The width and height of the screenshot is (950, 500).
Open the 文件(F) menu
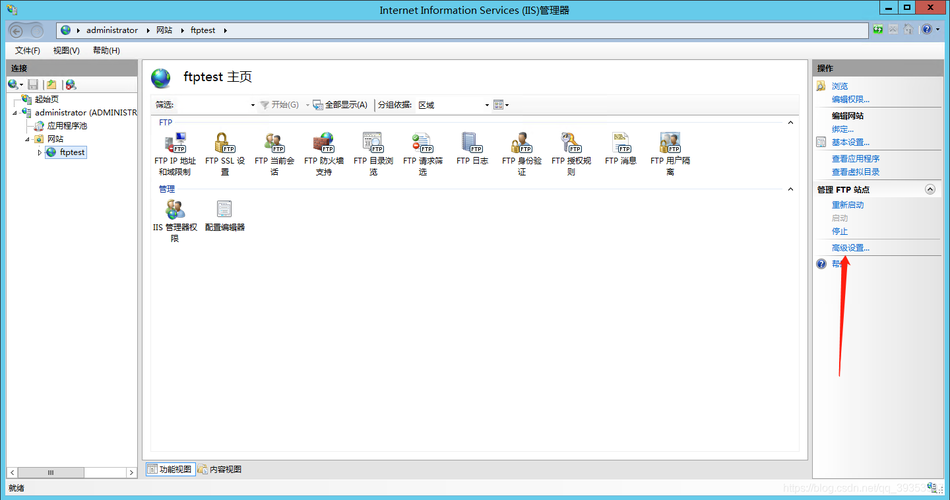tap(27, 50)
